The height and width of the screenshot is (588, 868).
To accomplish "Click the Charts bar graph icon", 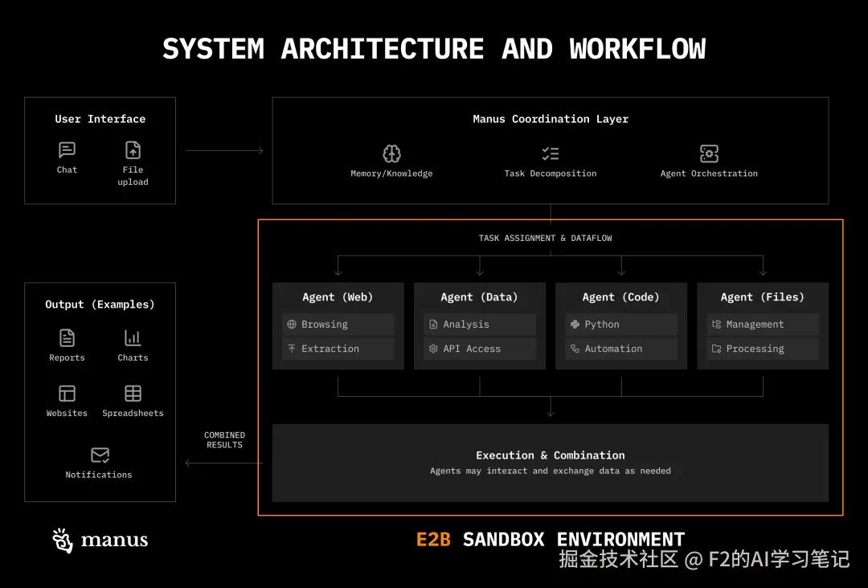I will 133,338.
